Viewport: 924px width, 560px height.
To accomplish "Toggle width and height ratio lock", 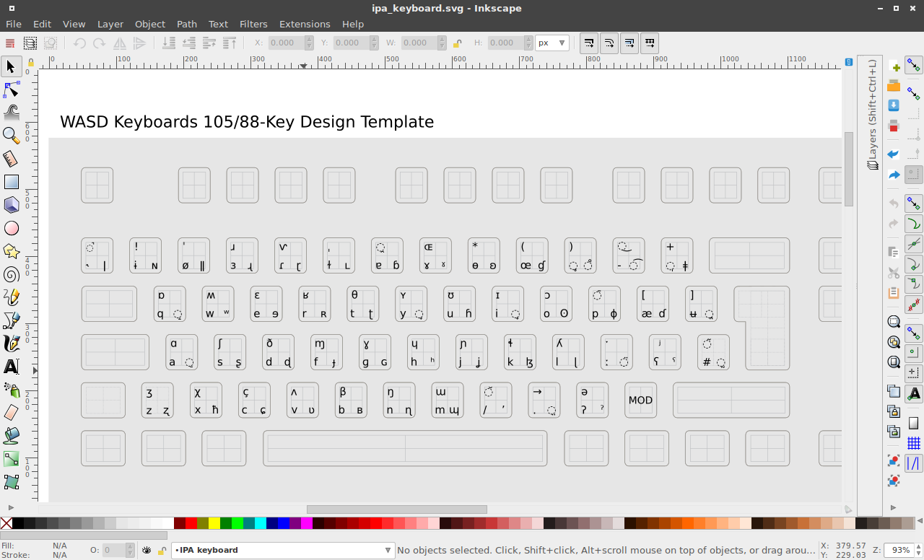I will point(457,43).
